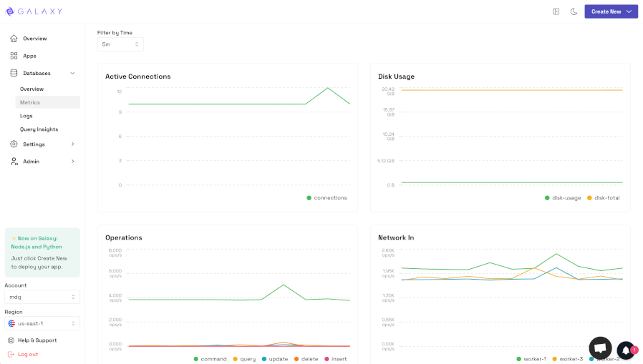This screenshot has width=643, height=364.
Task: Go to database Logs page
Action: [26, 116]
